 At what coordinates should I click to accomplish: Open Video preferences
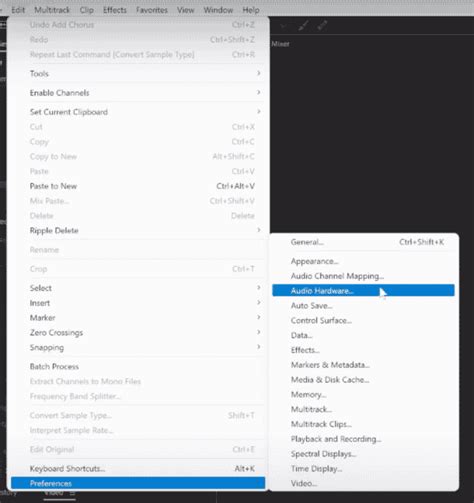(x=363, y=483)
